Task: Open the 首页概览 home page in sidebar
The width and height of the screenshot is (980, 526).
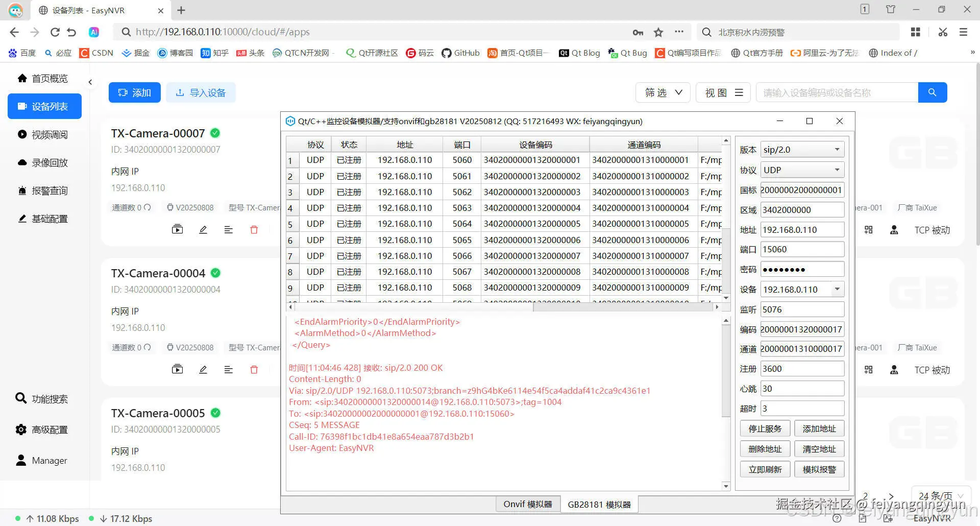Action: 43,78
